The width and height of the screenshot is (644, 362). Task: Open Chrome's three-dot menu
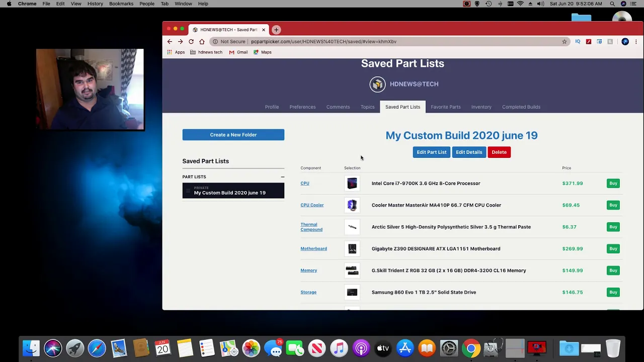click(636, 42)
